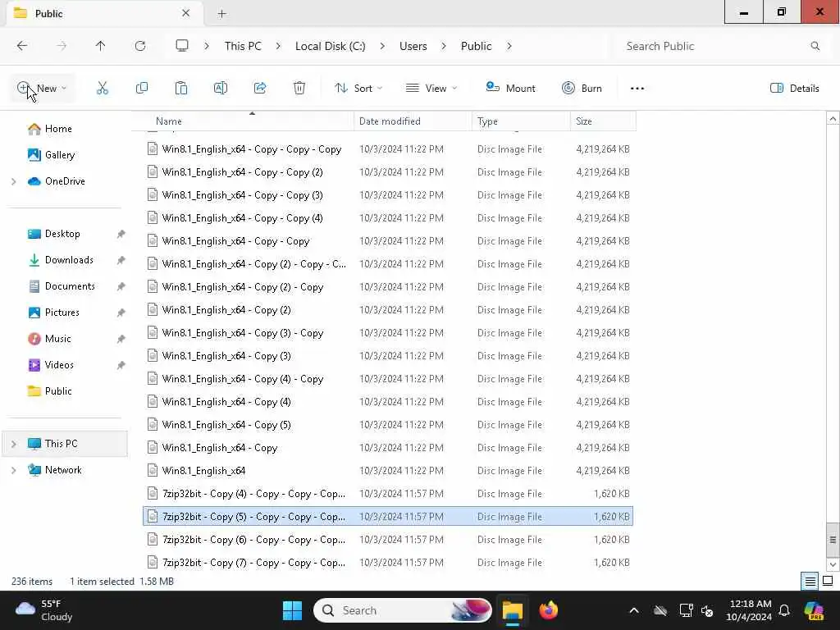
Task: Show hidden system tray icons
Action: 634,610
